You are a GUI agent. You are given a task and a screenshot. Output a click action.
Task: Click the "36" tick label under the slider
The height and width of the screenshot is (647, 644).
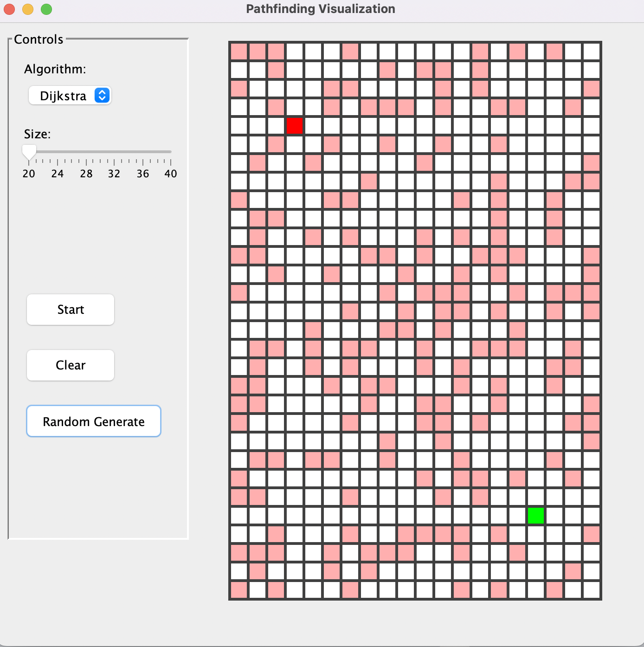point(143,174)
